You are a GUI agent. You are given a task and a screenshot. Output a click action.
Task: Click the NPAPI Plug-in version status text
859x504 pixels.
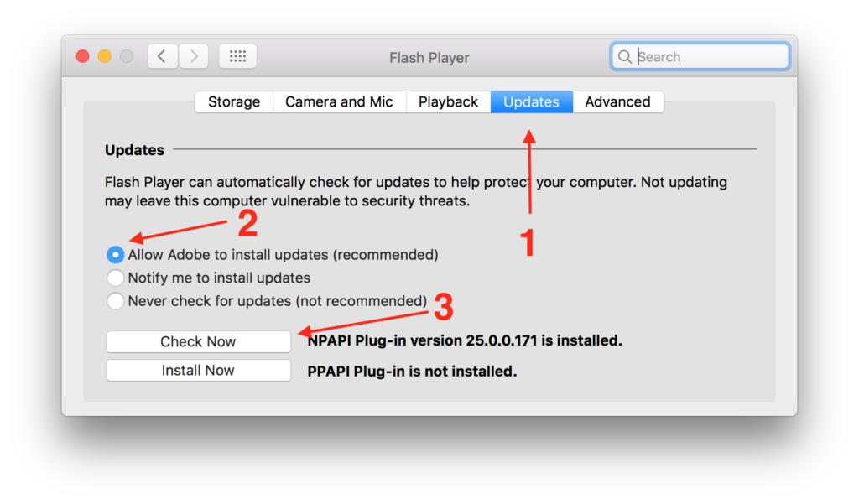tap(465, 340)
